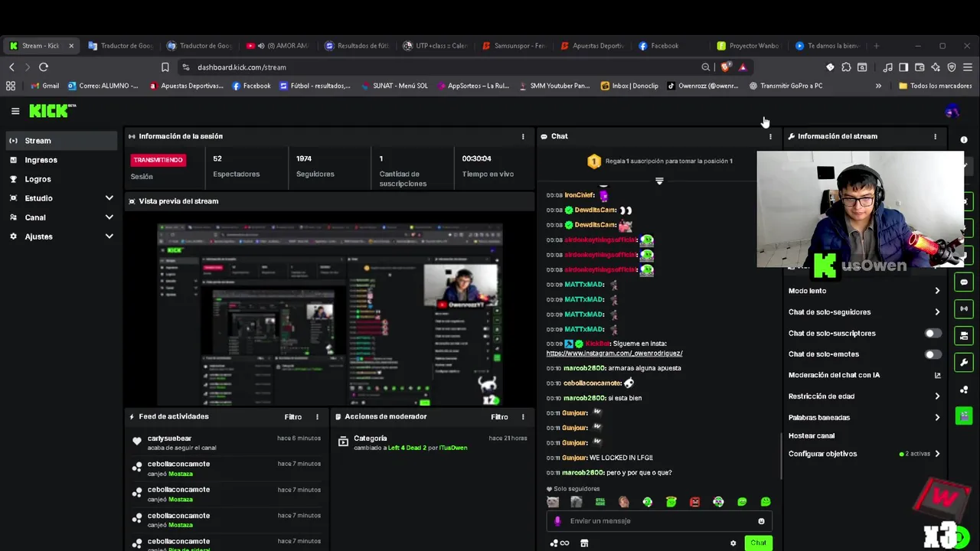This screenshot has width=980, height=551.
Task: Open Restricción de edad chevron
Action: click(x=937, y=396)
